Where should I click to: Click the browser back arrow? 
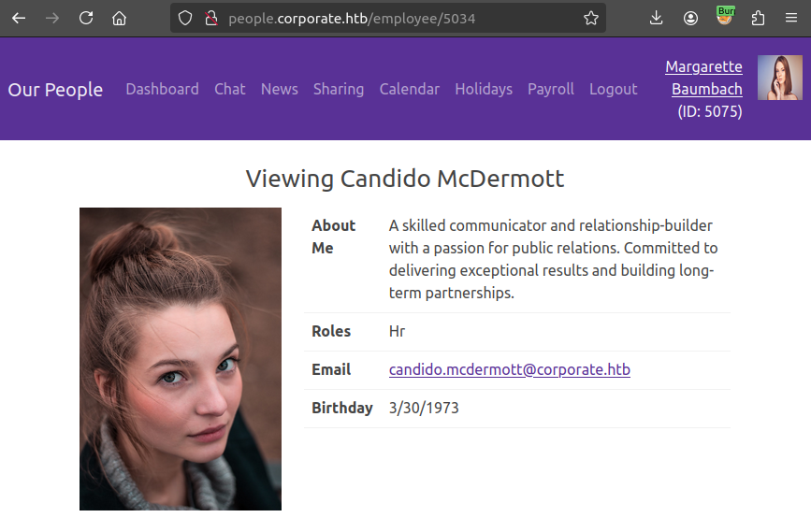tap(19, 18)
